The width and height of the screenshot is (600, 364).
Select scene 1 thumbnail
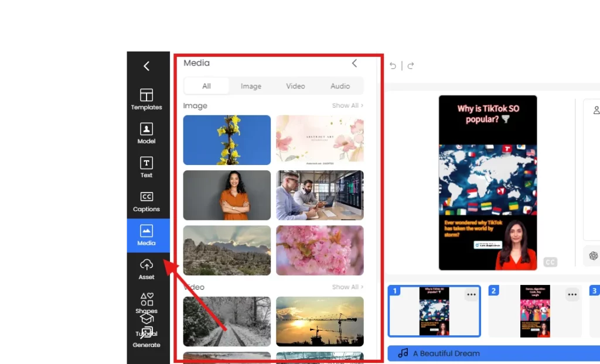coord(434,311)
